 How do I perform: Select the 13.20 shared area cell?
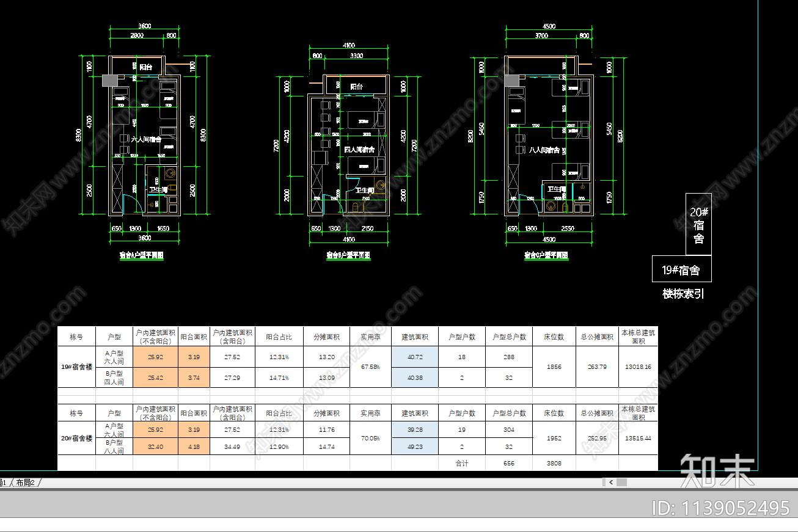[x=326, y=357]
